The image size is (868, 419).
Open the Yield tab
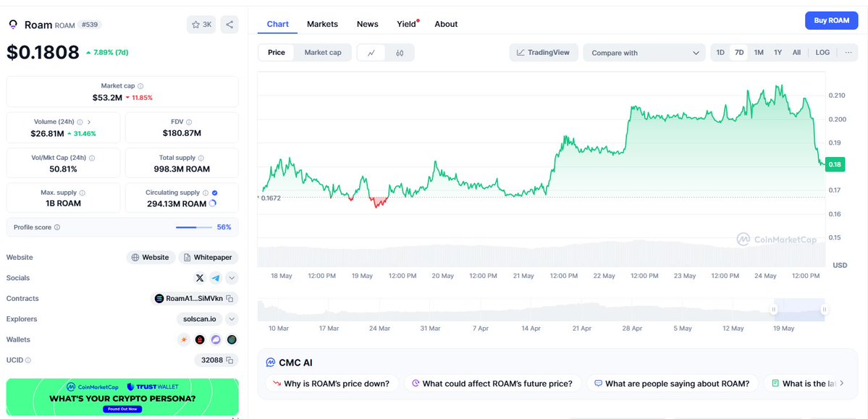[407, 24]
